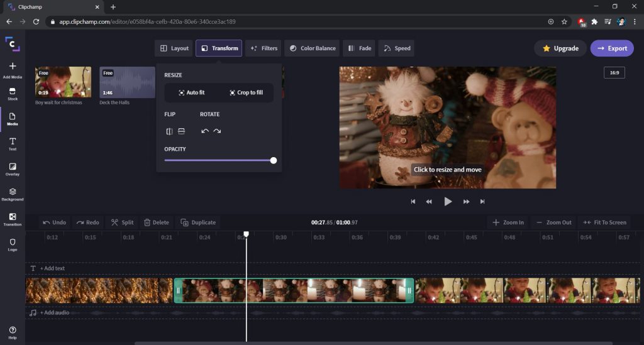Click Fit To Screen timeline button
This screenshot has width=644, height=345.
click(604, 222)
